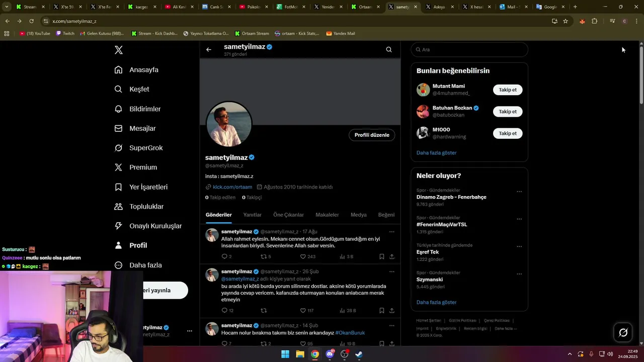Reload the page in Chrome

[31, 21]
